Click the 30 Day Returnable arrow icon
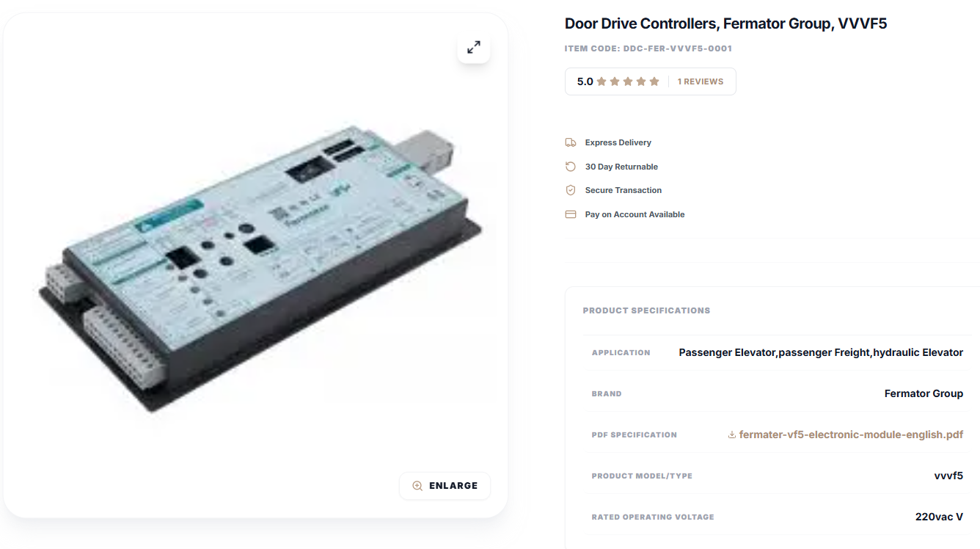This screenshot has height=549, width=980. (x=571, y=167)
